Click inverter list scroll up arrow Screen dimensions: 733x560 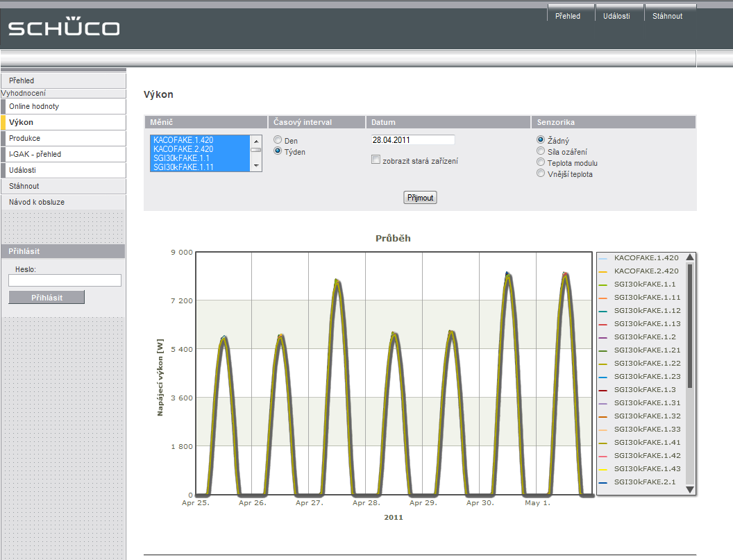point(256,141)
